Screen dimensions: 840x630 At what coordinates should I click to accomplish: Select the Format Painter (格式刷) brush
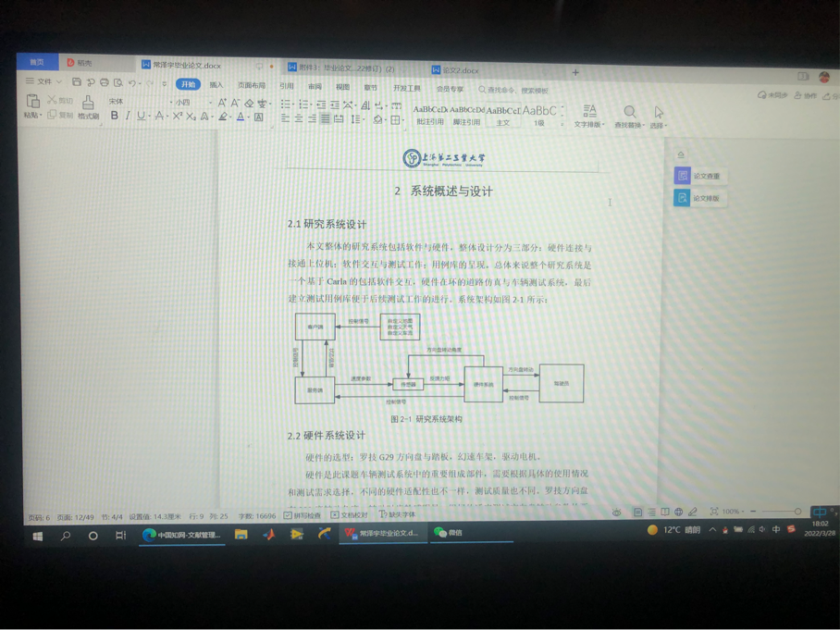[89, 107]
